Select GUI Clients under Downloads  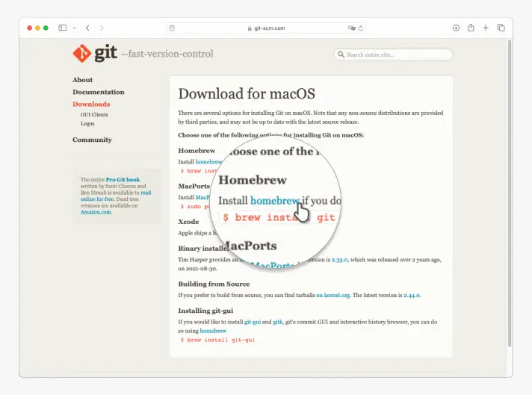click(94, 115)
